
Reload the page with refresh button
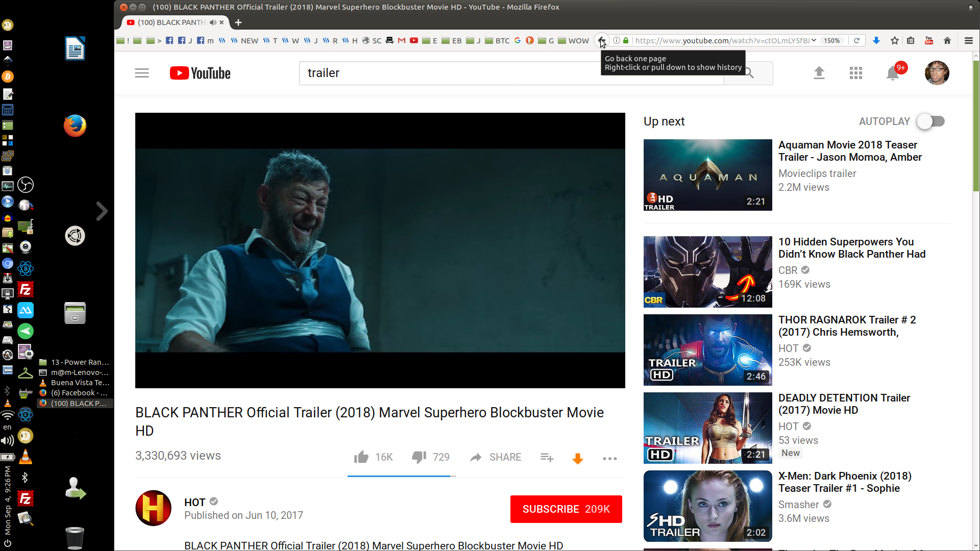click(x=857, y=40)
